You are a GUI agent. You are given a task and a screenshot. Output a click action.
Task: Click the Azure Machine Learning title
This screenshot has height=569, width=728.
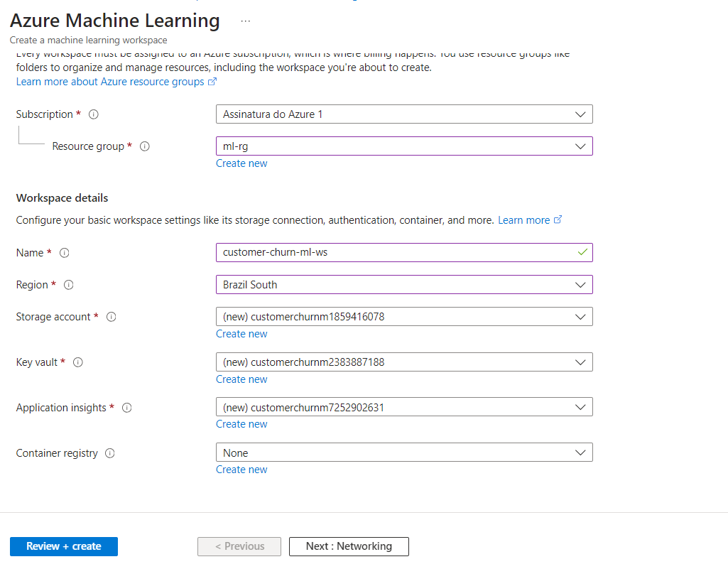coord(114,21)
